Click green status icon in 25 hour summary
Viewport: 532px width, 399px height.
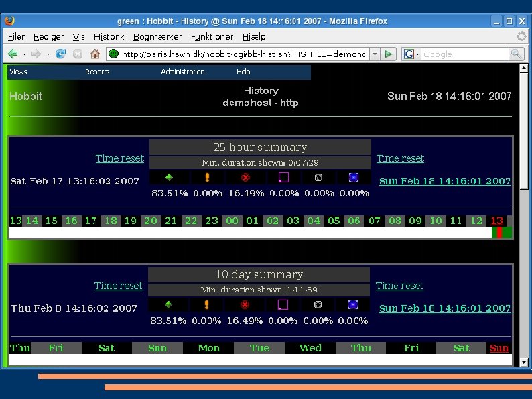point(169,177)
